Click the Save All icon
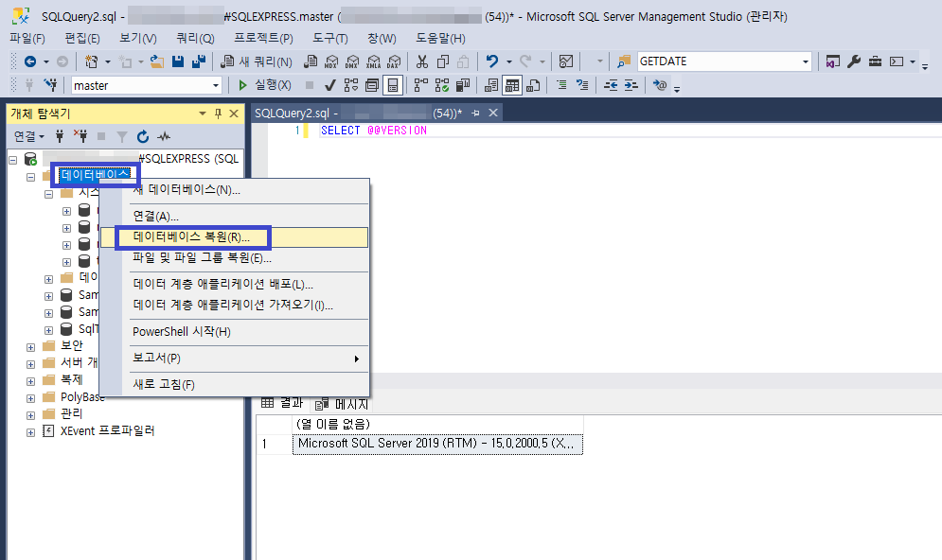Image resolution: width=942 pixels, height=560 pixels. 199,61
